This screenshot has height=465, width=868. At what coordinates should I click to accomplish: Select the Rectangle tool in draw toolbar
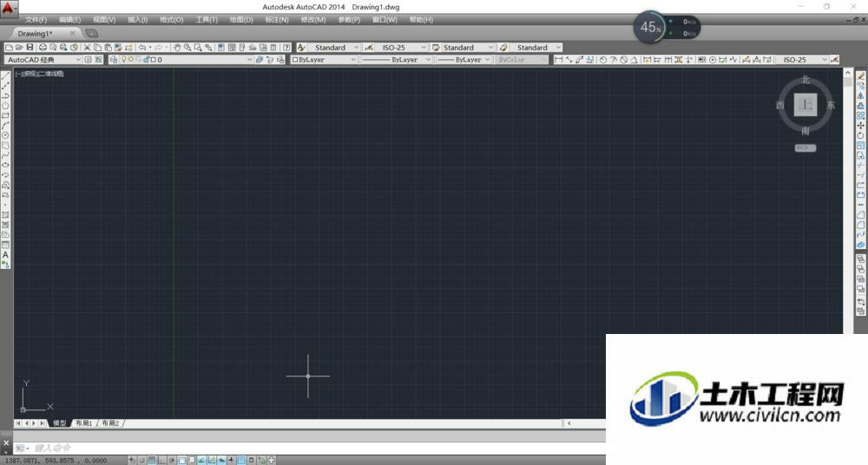pyautogui.click(x=5, y=115)
